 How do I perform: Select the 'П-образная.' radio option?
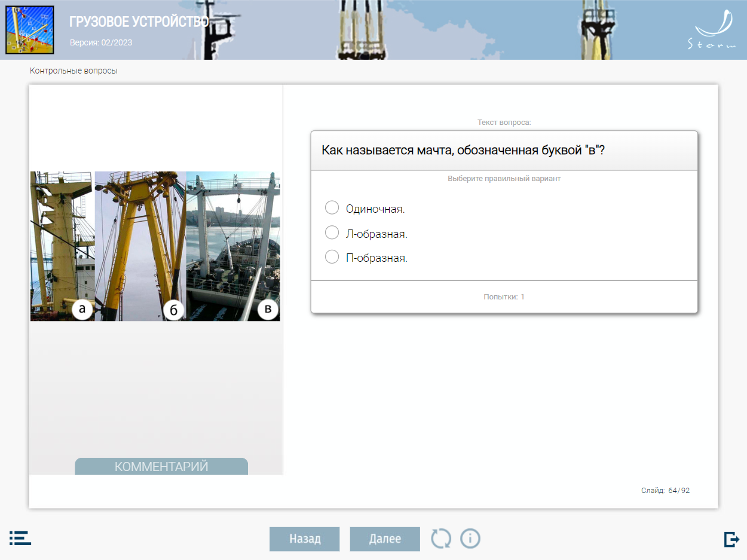coord(332,257)
